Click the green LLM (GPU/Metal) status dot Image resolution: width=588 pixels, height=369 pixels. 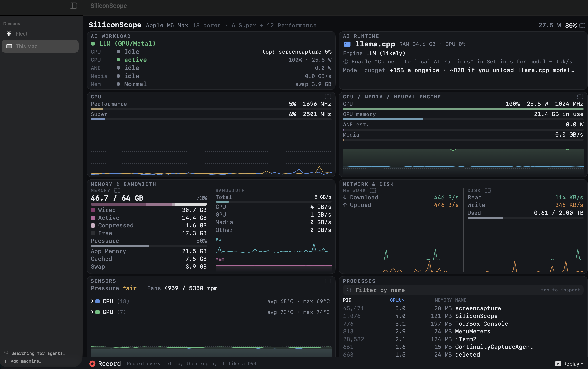coord(93,44)
